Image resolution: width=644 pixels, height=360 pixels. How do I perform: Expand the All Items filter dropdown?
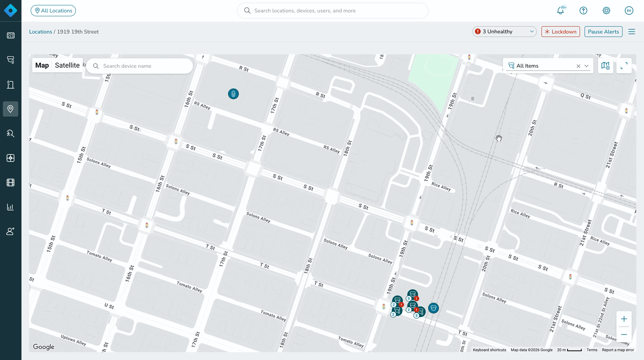coord(586,66)
